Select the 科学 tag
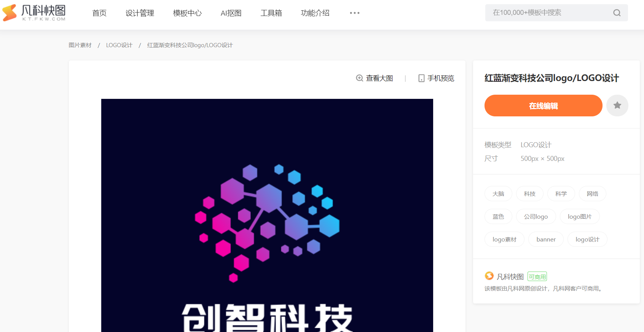Image resolution: width=644 pixels, height=332 pixels. click(561, 194)
